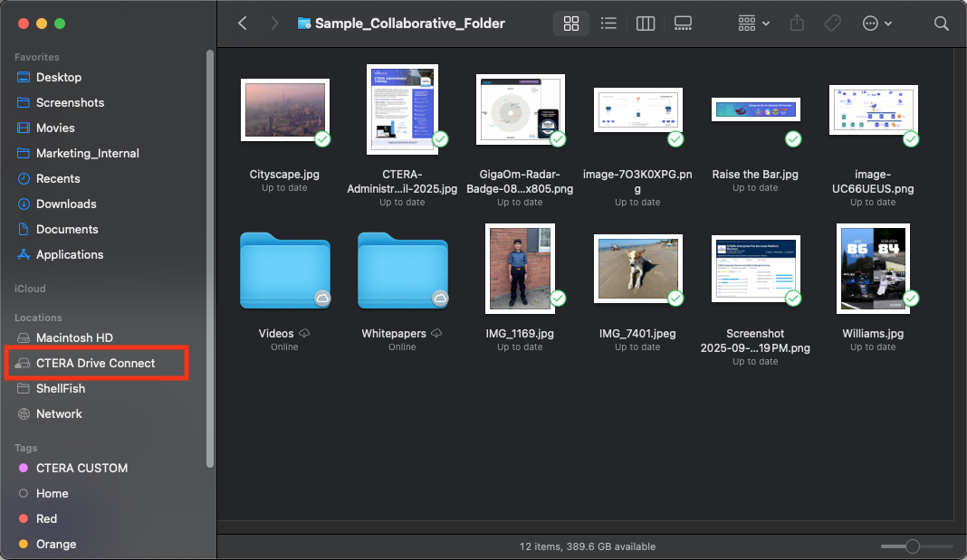
Task: Select GigaOm-Radar-Badge png thumbnail
Action: click(x=520, y=109)
